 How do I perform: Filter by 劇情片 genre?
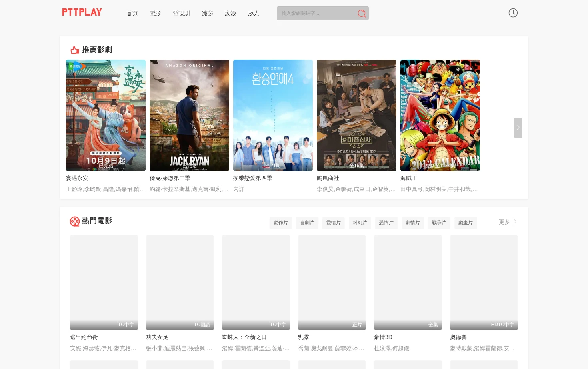pyautogui.click(x=413, y=223)
